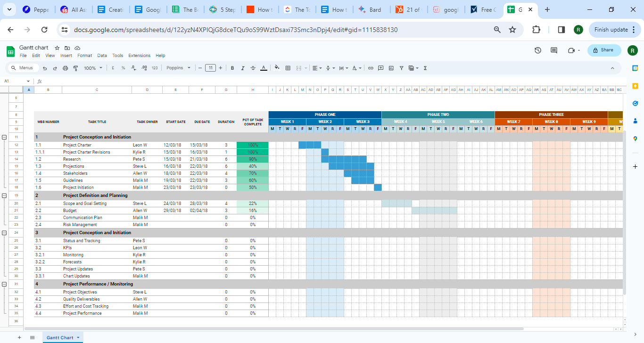Collapse row group beside row 19
The width and height of the screenshot is (644, 343).
point(5,195)
